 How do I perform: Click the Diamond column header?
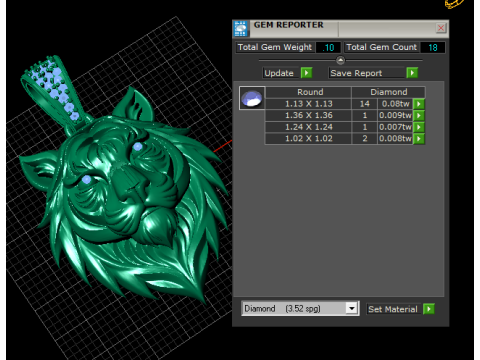point(388,92)
